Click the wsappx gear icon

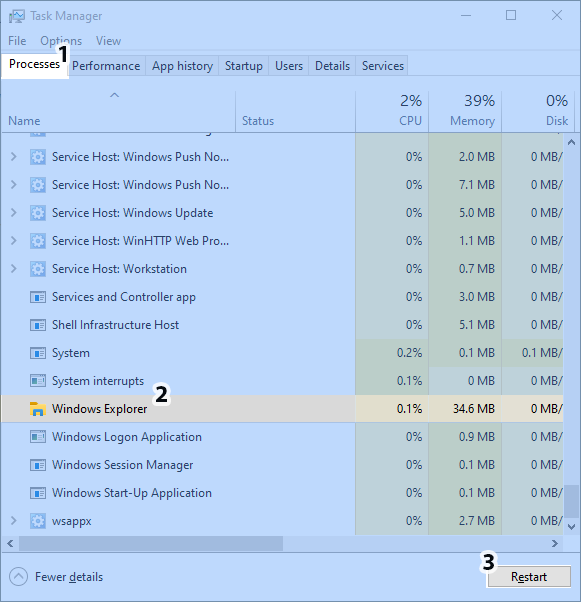pos(38,521)
